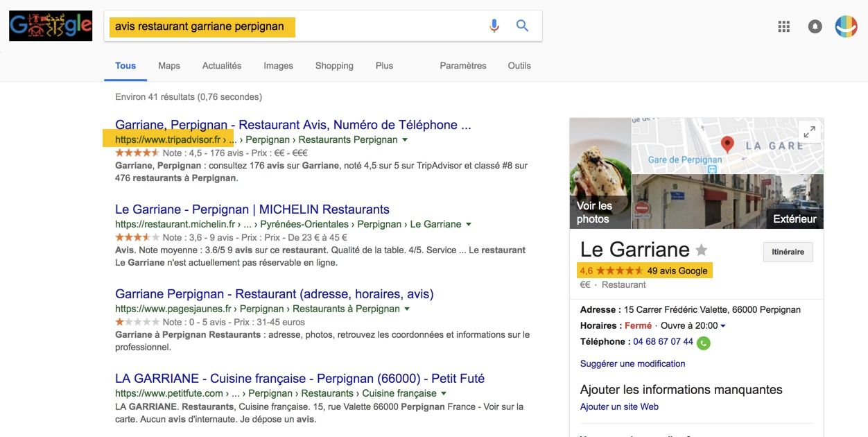Screen dimensions: 868x437
Task: Switch to the Maps tab
Action: coord(169,66)
